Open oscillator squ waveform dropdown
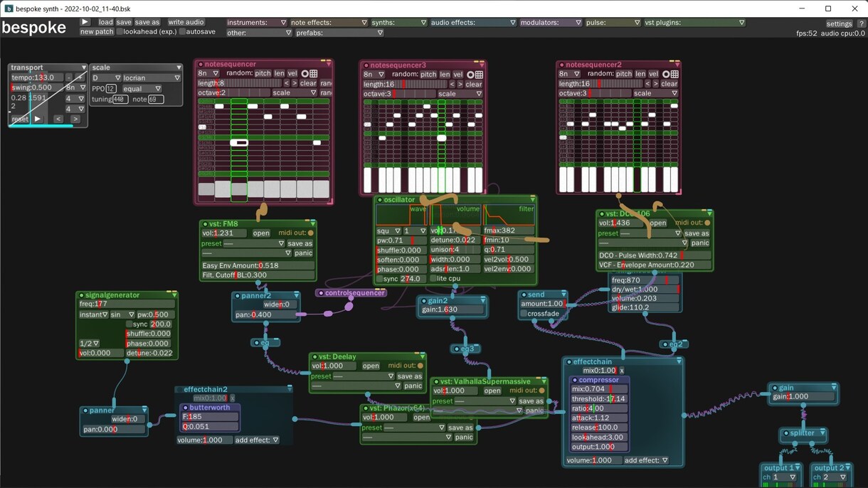Screen dimensions: 868x488 [388, 231]
